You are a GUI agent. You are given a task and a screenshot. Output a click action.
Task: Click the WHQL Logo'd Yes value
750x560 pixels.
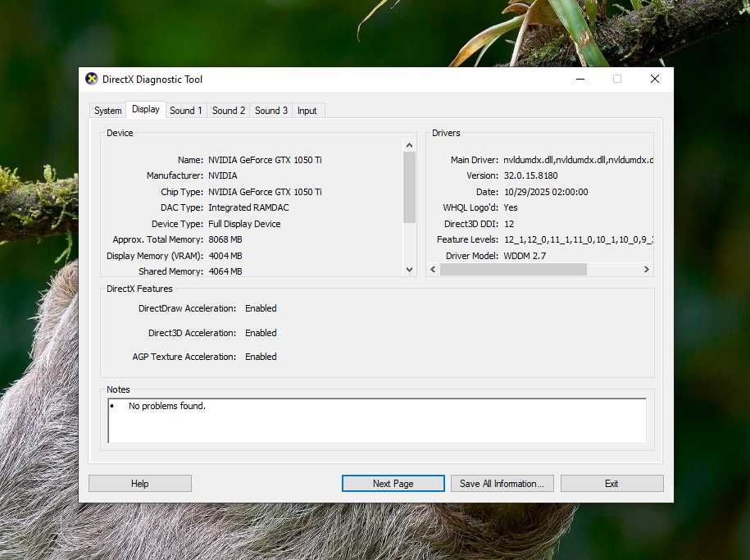[x=511, y=207]
